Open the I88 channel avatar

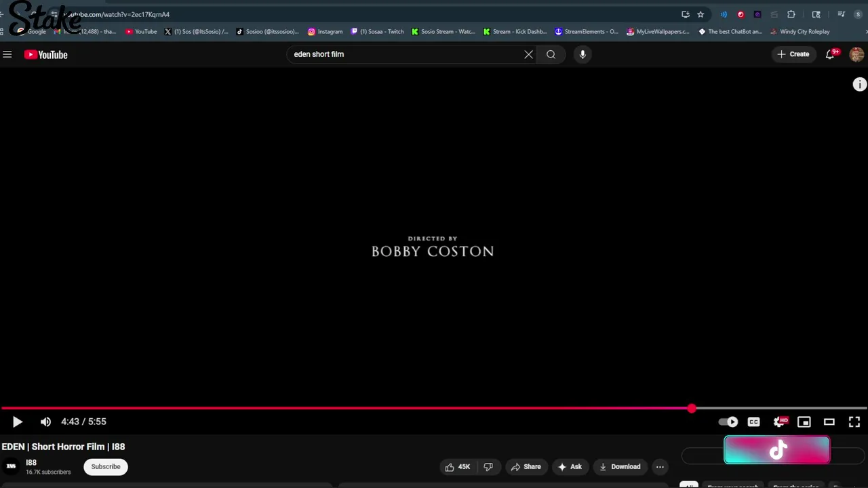click(11, 466)
